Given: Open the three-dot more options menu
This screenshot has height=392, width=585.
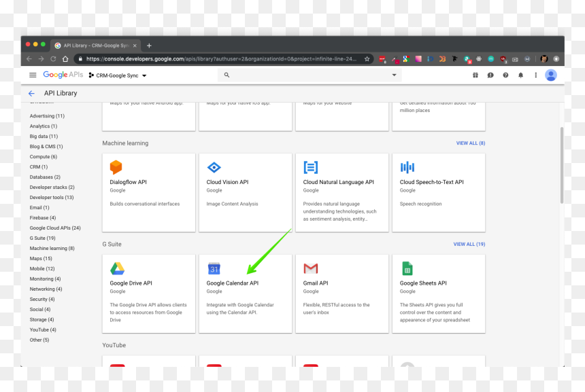Looking at the screenshot, I should click(x=536, y=75).
